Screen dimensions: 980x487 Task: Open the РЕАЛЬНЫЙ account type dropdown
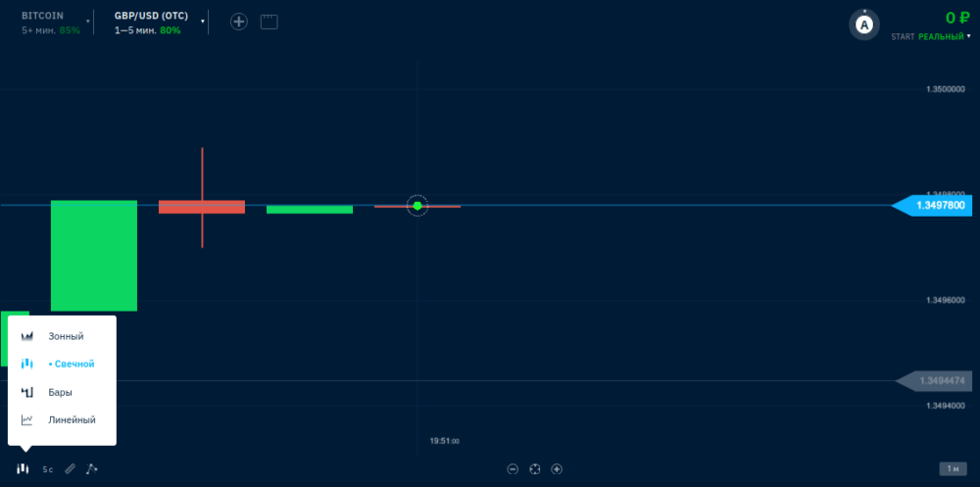[940, 36]
